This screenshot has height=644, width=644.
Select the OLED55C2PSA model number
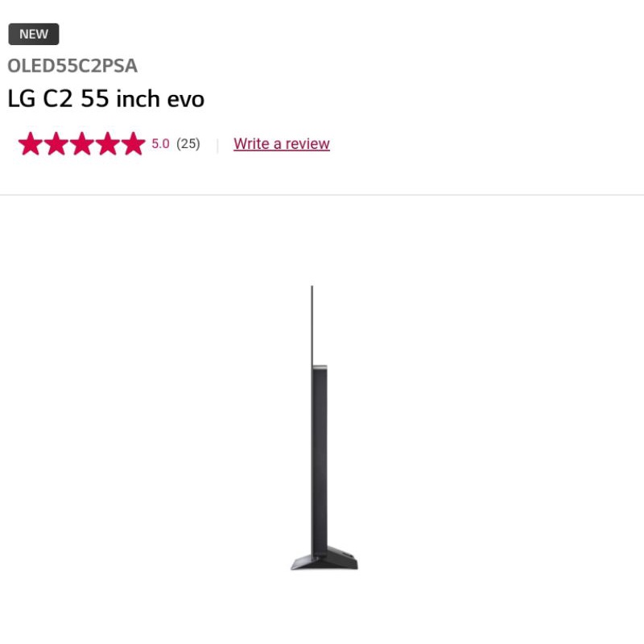coord(72,66)
